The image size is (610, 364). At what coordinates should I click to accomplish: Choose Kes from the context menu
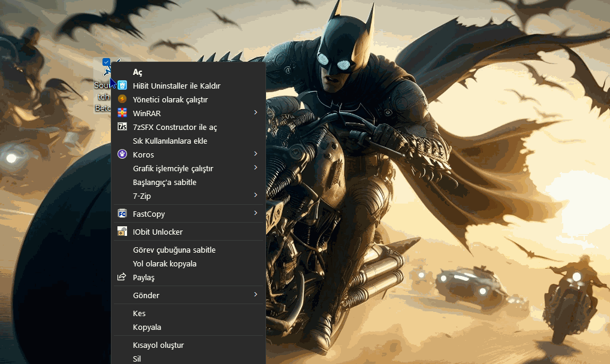coord(189,314)
